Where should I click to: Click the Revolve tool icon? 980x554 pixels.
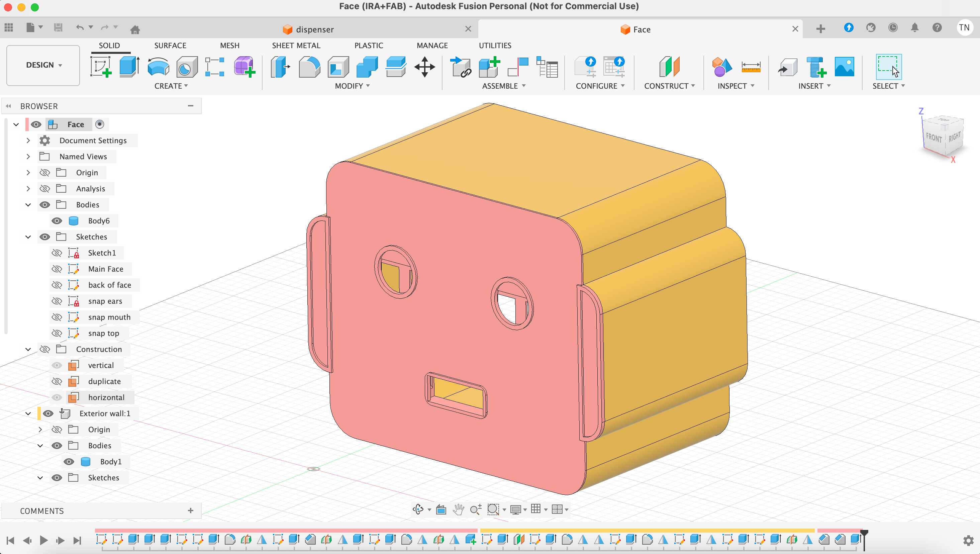point(158,67)
